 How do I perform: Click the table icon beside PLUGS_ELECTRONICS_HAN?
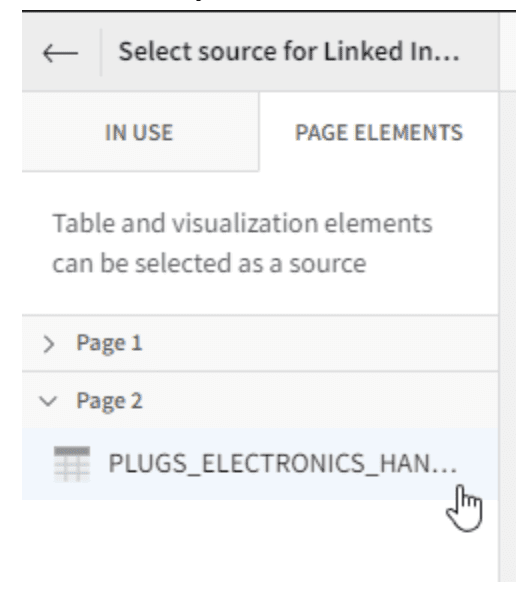click(x=72, y=464)
